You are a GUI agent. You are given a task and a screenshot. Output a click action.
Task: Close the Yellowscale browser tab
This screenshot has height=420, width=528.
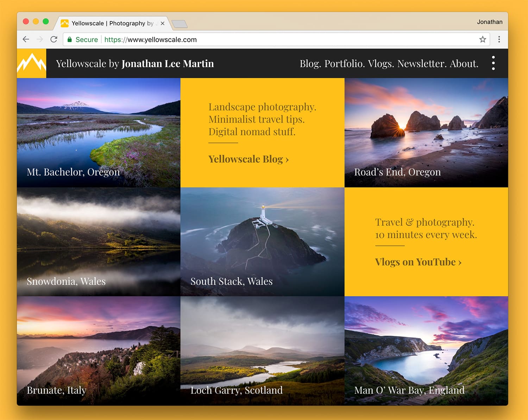[163, 23]
